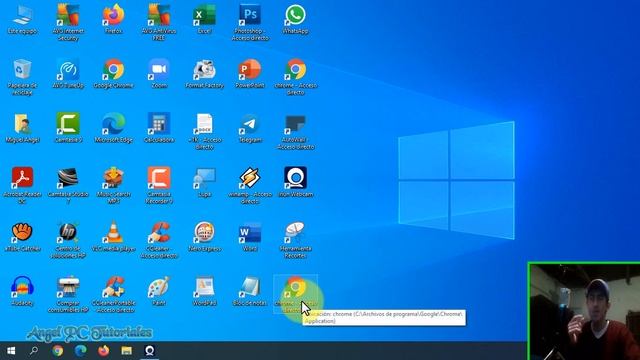
Task: Open Google Chrome desktop shortcut
Action: pos(113,73)
